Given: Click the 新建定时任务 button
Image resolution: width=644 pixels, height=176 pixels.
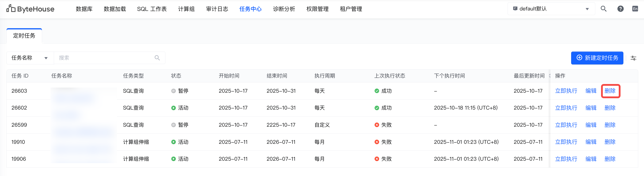Looking at the screenshot, I should click(x=597, y=58).
